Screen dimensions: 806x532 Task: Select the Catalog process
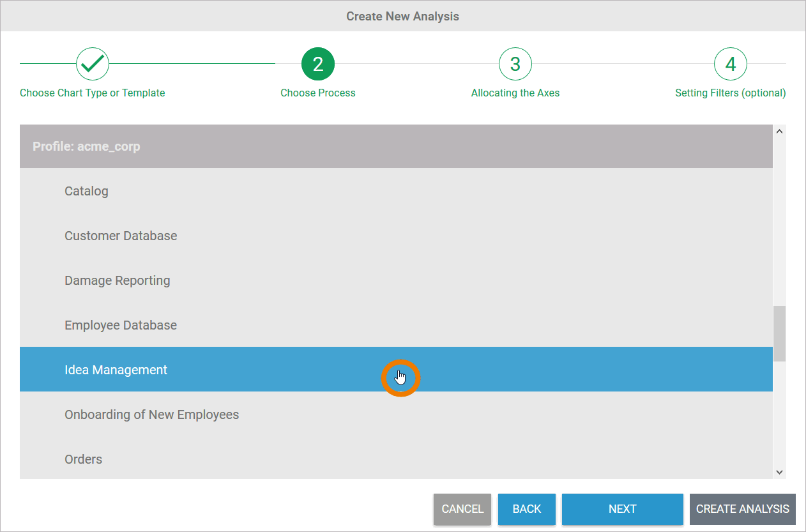point(86,191)
